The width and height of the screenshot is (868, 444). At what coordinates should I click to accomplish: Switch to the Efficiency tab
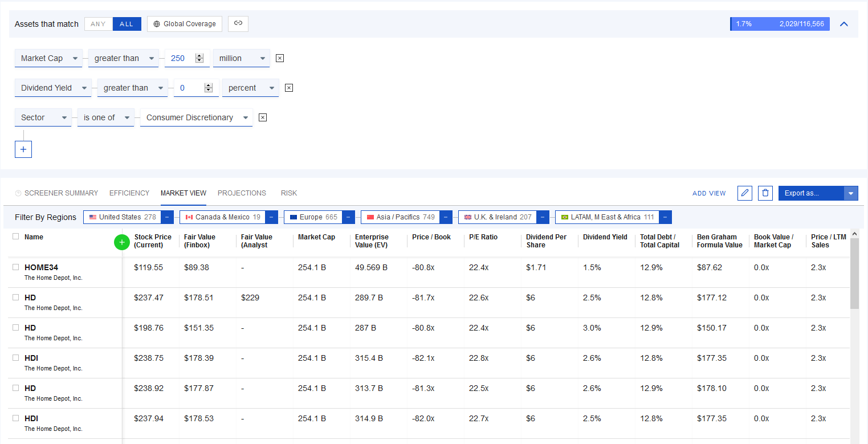click(129, 193)
